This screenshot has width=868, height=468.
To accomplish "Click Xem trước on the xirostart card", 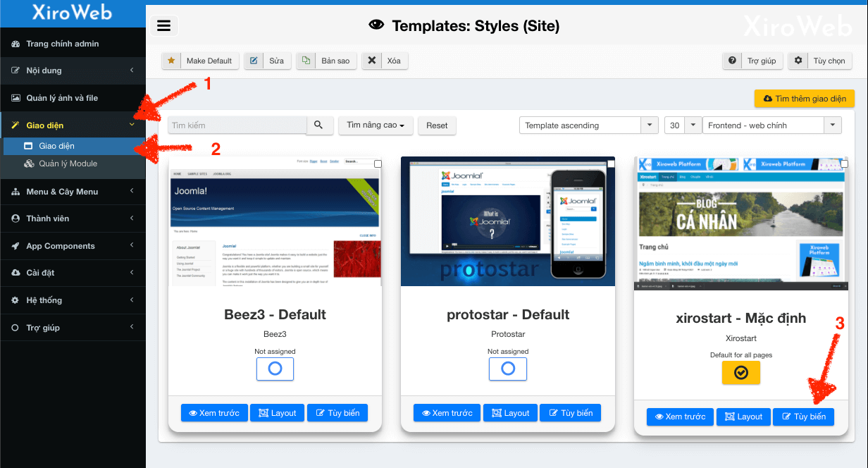I will pos(680,417).
